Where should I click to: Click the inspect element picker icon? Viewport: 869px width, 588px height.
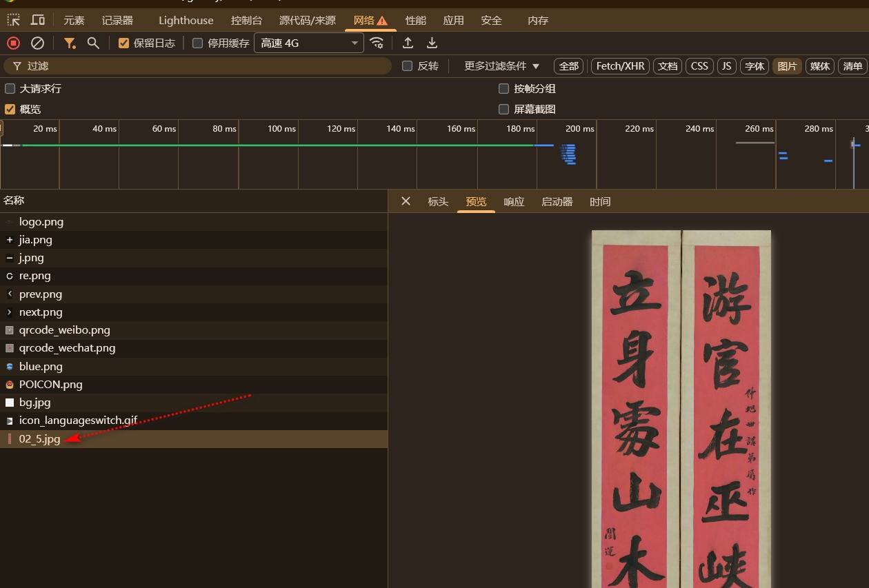[x=13, y=20]
